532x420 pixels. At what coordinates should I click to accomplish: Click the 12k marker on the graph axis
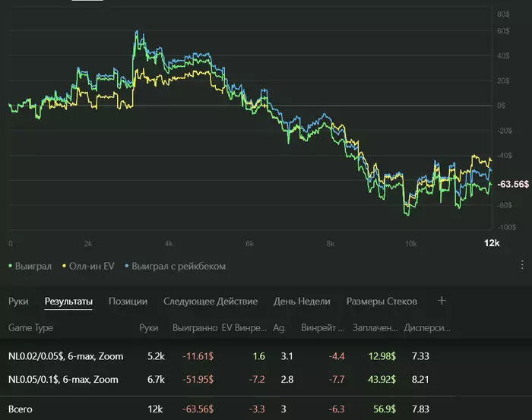click(x=492, y=243)
